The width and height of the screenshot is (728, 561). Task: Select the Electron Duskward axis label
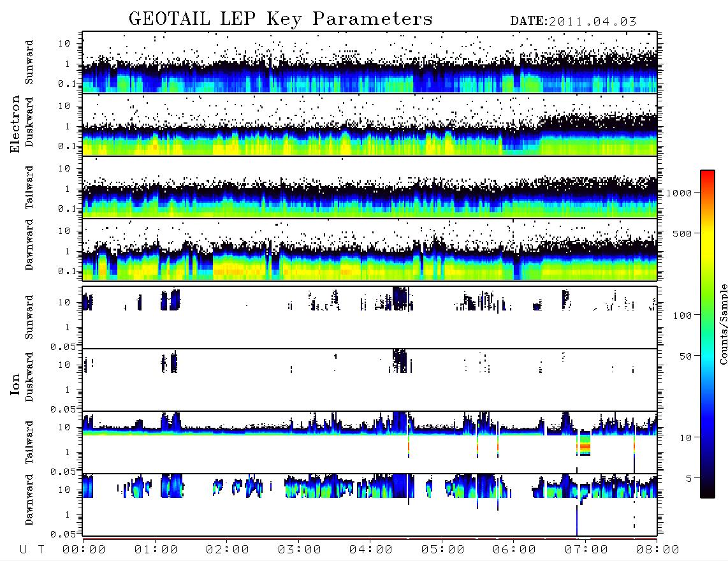pyautogui.click(x=29, y=122)
